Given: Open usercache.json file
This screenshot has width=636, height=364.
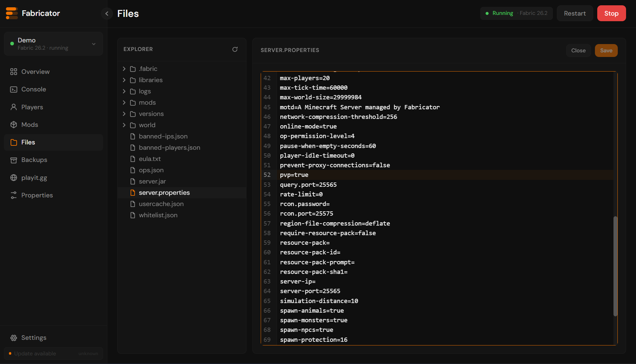Looking at the screenshot, I should click(182, 204).
